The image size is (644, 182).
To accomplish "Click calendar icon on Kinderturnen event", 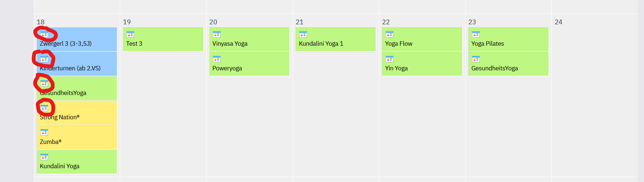I will [x=44, y=59].
